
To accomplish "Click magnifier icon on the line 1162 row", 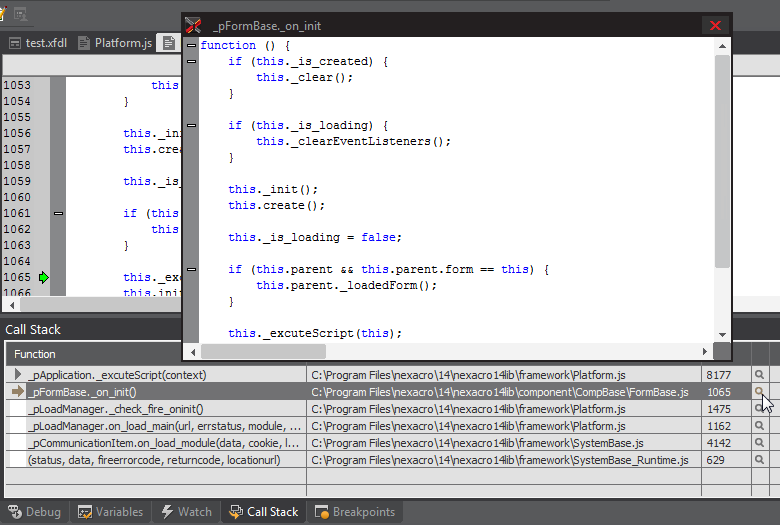I will tap(760, 426).
